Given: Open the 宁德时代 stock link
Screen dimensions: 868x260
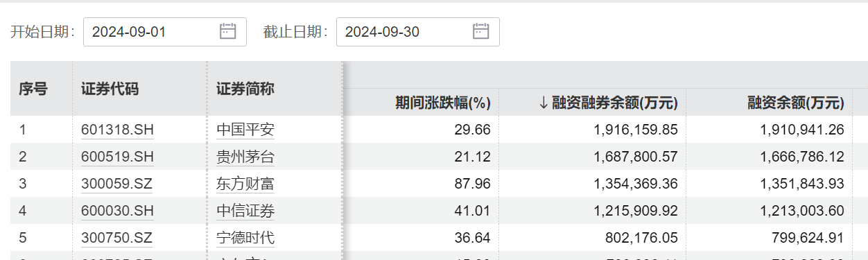Looking at the screenshot, I should (x=245, y=238).
